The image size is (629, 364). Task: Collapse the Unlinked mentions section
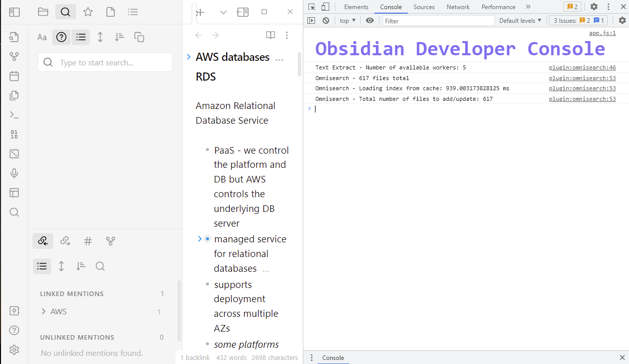(77, 337)
